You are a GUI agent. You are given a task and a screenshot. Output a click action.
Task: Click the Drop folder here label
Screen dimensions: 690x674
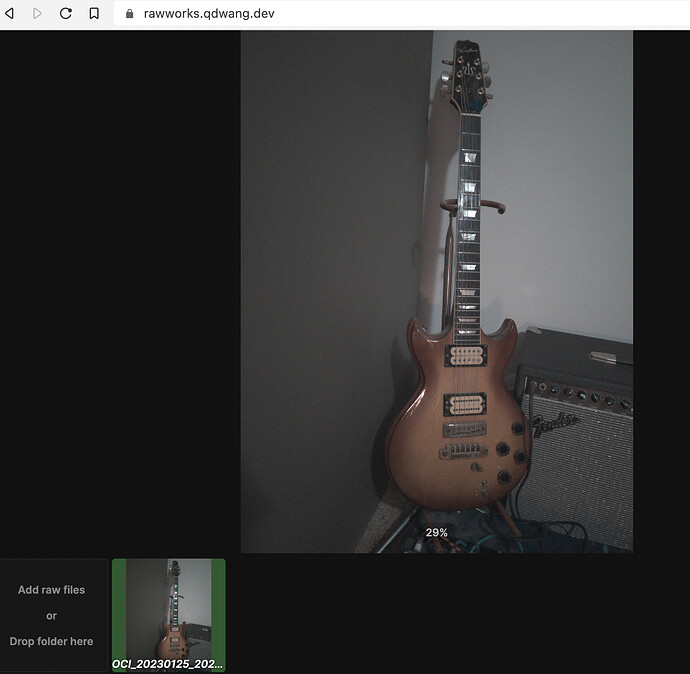(x=51, y=641)
